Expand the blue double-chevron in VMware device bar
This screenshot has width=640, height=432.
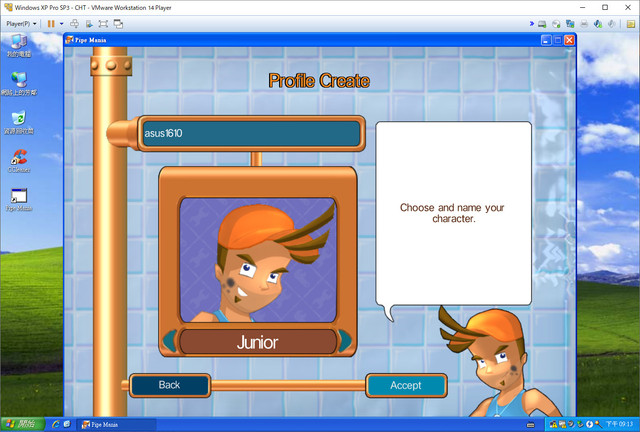[x=532, y=24]
